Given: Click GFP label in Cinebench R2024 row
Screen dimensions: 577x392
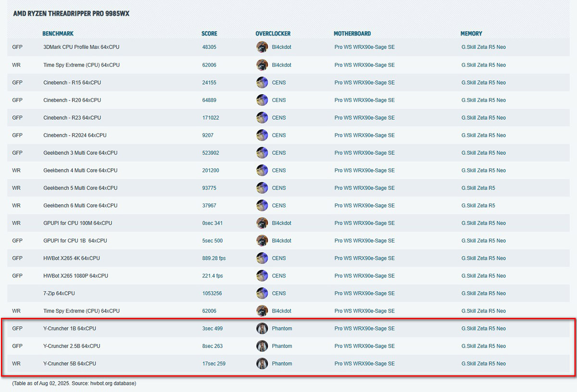Looking at the screenshot, I should pos(17,135).
